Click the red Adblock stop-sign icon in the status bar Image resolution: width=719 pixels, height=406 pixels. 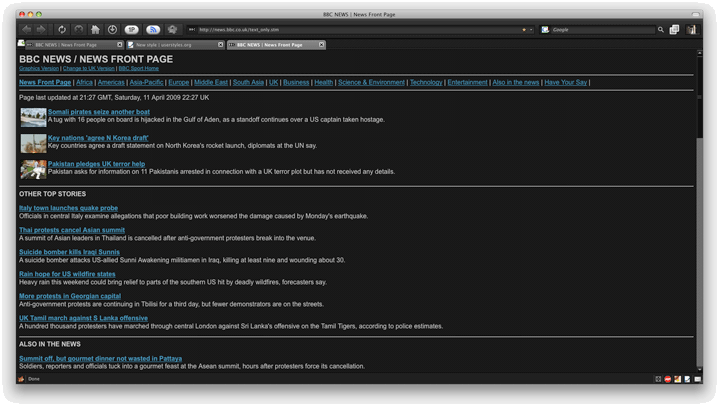coord(668,379)
